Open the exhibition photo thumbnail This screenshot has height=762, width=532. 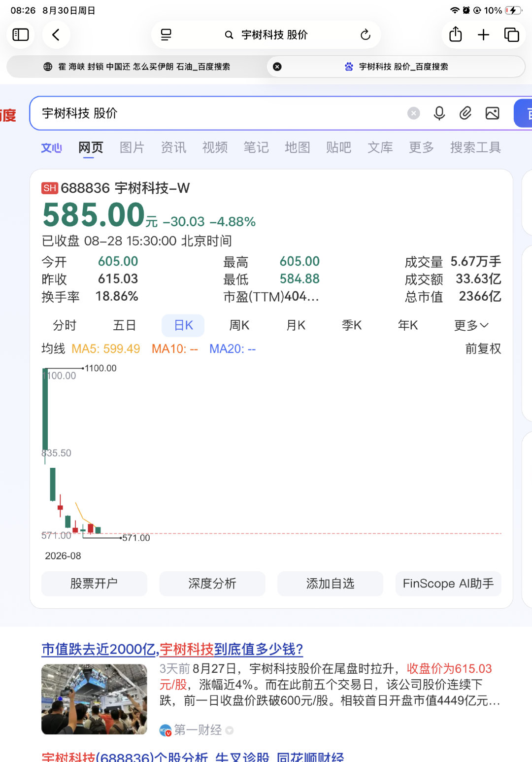coord(94,699)
